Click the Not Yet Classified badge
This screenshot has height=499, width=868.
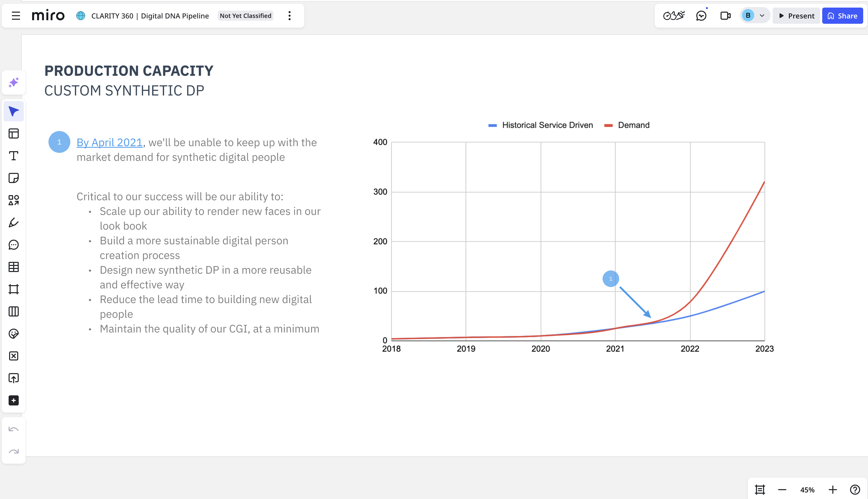245,15
